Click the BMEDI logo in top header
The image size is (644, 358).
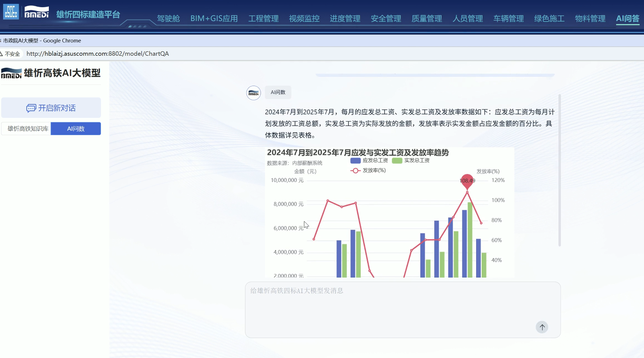pos(37,12)
